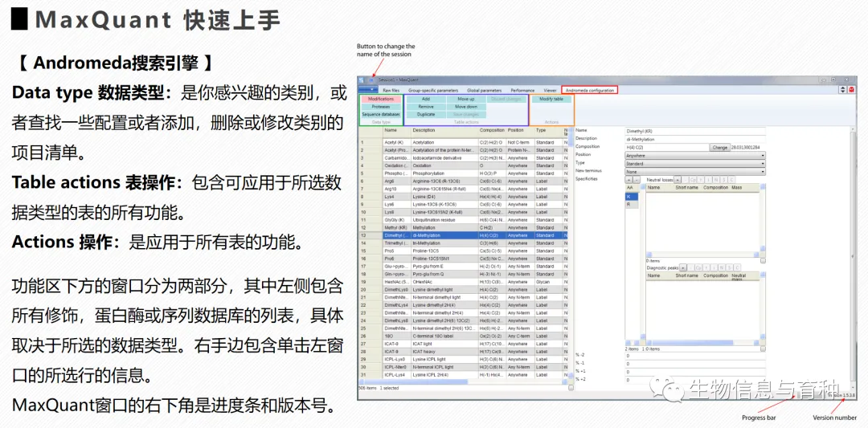Click the Composition field with H(4) C(2)

pos(667,148)
